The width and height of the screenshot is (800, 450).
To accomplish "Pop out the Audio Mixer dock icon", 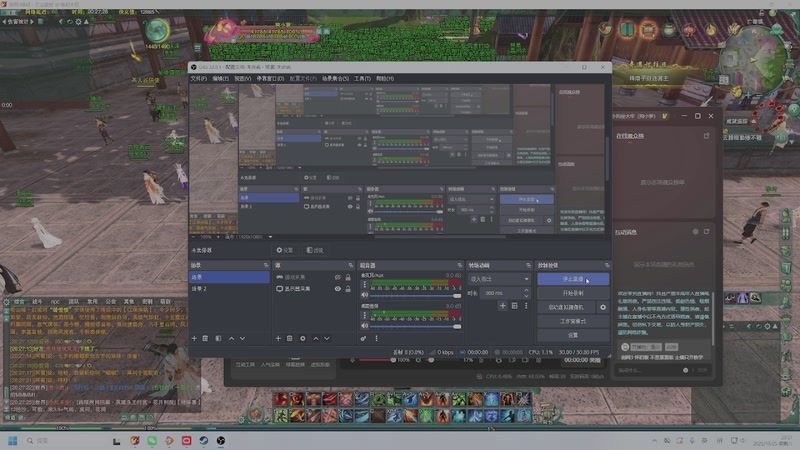I will [460, 265].
